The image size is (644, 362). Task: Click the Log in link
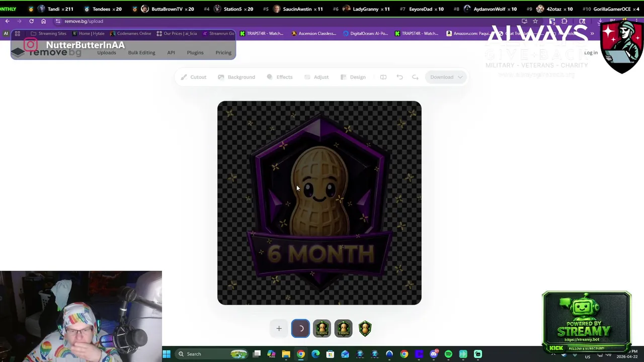tap(591, 52)
